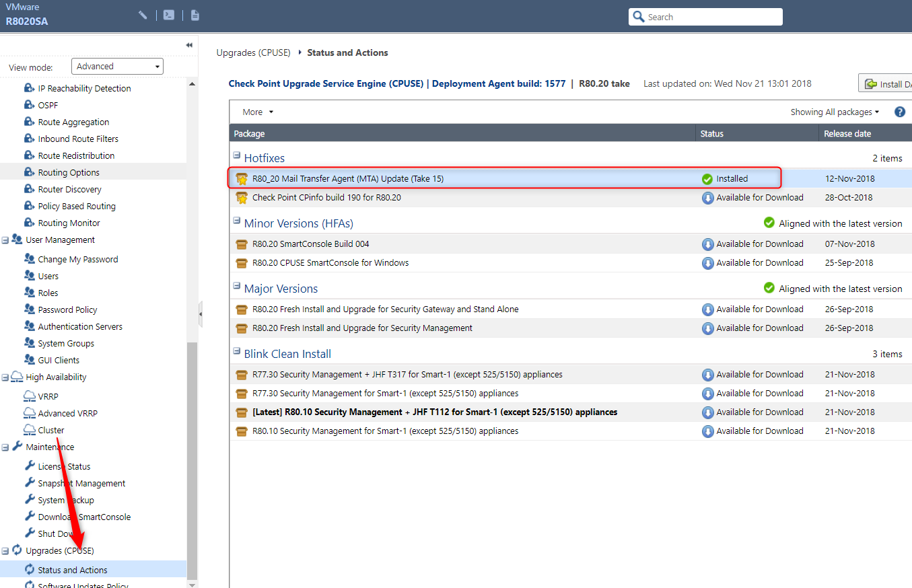Collapse the High Availability tree node
The image size is (912, 588).
pyautogui.click(x=5, y=377)
